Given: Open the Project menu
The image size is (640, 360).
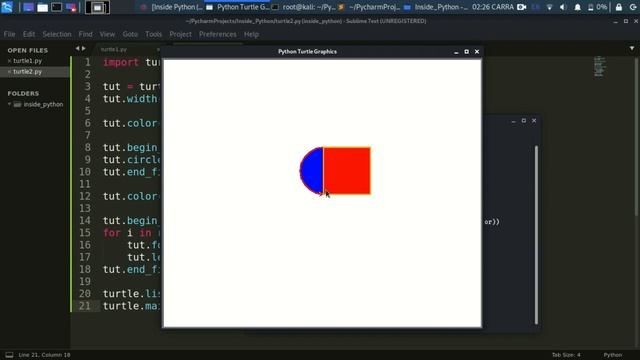Looking at the screenshot, I should point(180,34).
